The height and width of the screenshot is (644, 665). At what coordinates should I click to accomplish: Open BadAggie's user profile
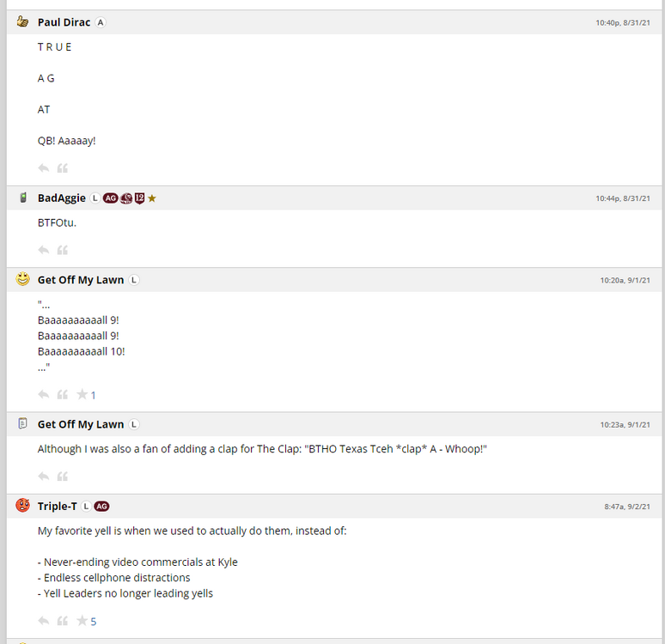(62, 198)
